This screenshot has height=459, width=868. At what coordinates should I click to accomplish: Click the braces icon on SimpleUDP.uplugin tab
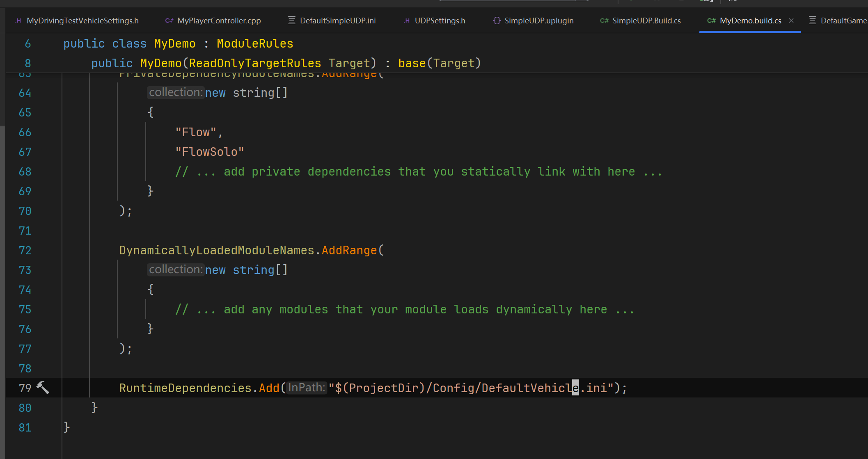point(497,21)
